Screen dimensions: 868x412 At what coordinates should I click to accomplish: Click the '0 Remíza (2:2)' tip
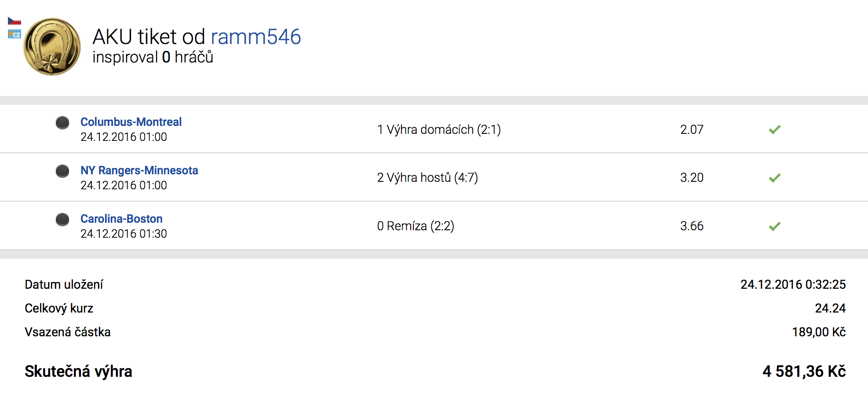coord(416,226)
